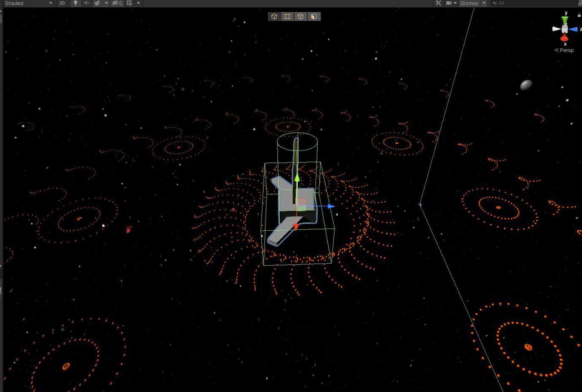This screenshot has width=582, height=392.
Task: Click blue Z axis cone on orientation gizmo
Action: point(574,29)
